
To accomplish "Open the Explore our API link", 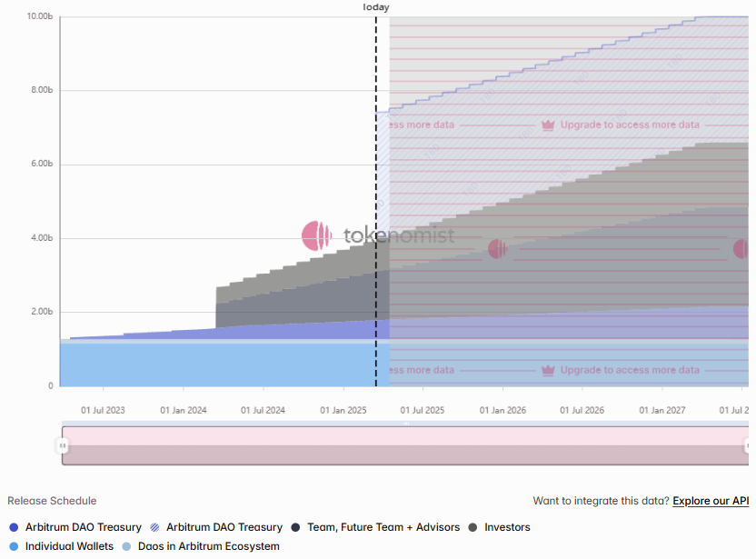I will pyautogui.click(x=710, y=501).
